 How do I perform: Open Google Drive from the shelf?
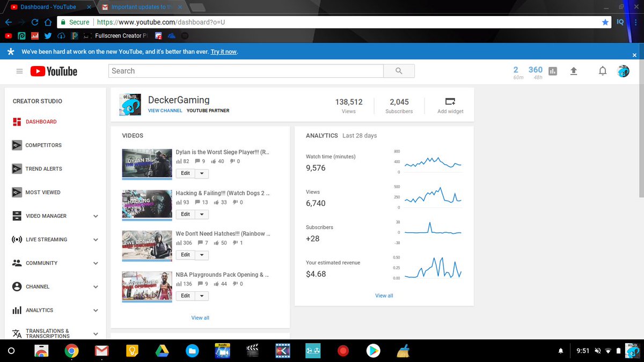(x=162, y=351)
